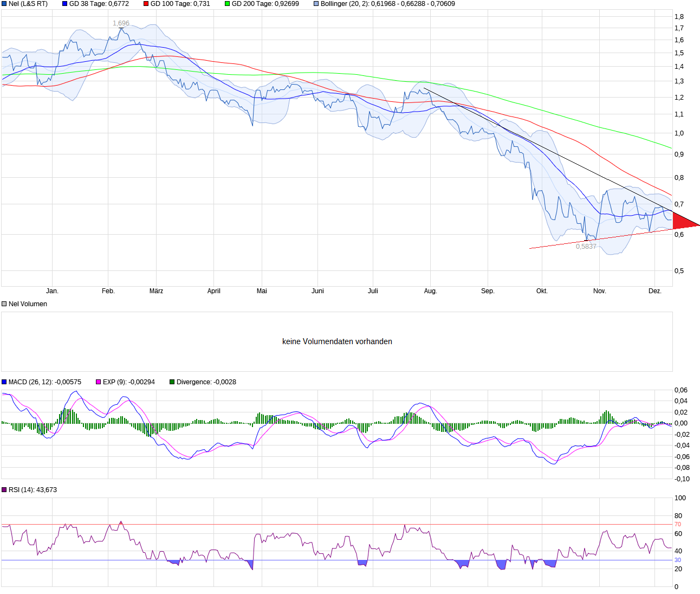Select the 'GD 38 Tage: 0,6772' legend text
Screen dimensions: 700x594
(99, 4)
